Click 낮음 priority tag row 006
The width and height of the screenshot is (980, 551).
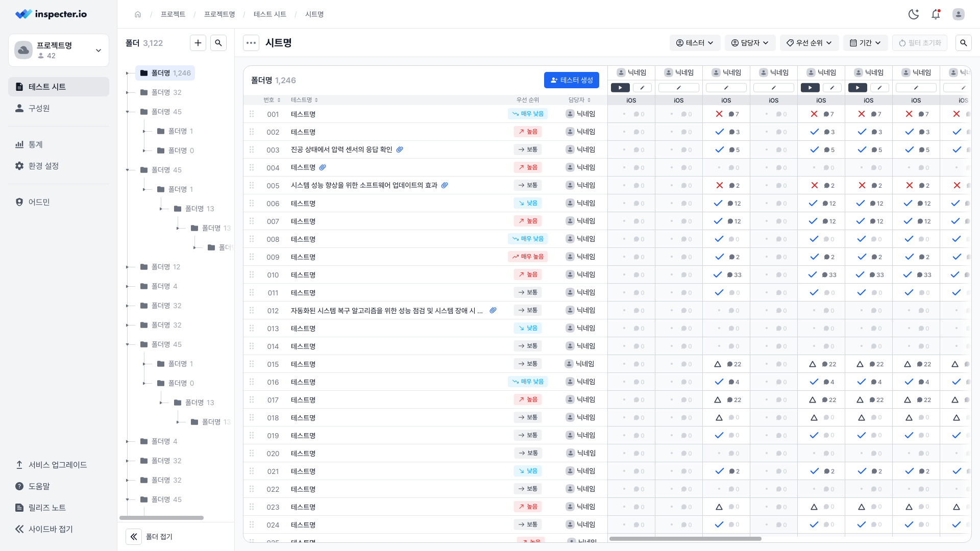tap(528, 203)
